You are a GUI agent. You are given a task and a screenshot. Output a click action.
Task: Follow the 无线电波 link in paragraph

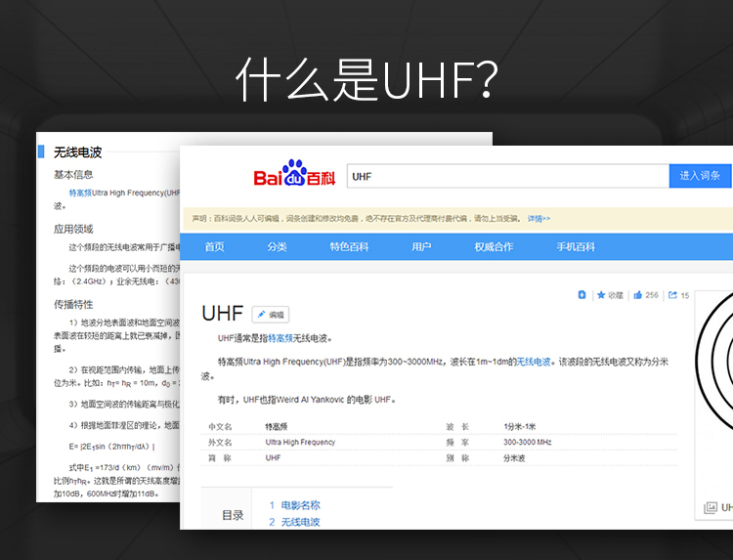click(x=534, y=362)
